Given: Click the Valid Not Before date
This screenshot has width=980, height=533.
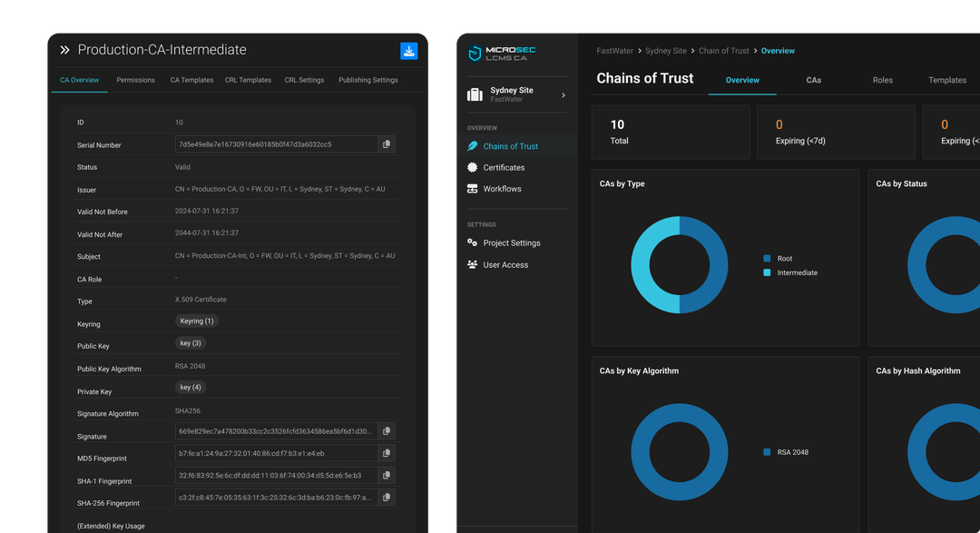Looking at the screenshot, I should pyautogui.click(x=207, y=211).
